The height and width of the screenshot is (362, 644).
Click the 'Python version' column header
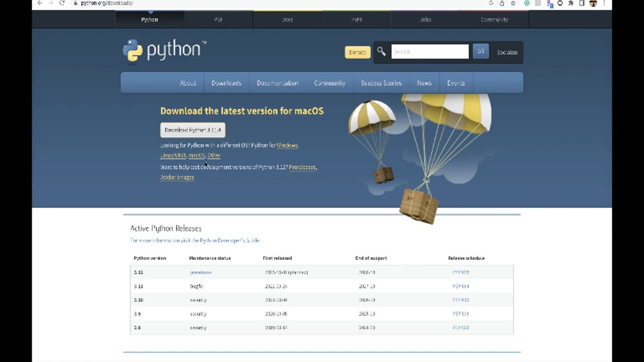click(x=150, y=258)
